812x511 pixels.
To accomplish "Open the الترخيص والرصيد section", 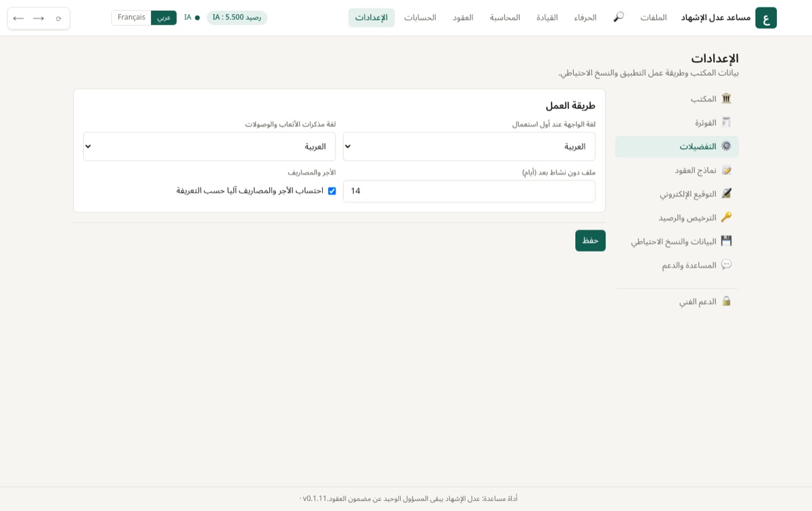I will pyautogui.click(x=677, y=217).
